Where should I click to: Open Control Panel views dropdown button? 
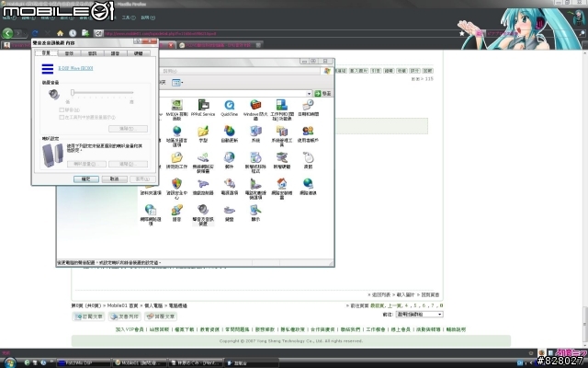[x=177, y=83]
